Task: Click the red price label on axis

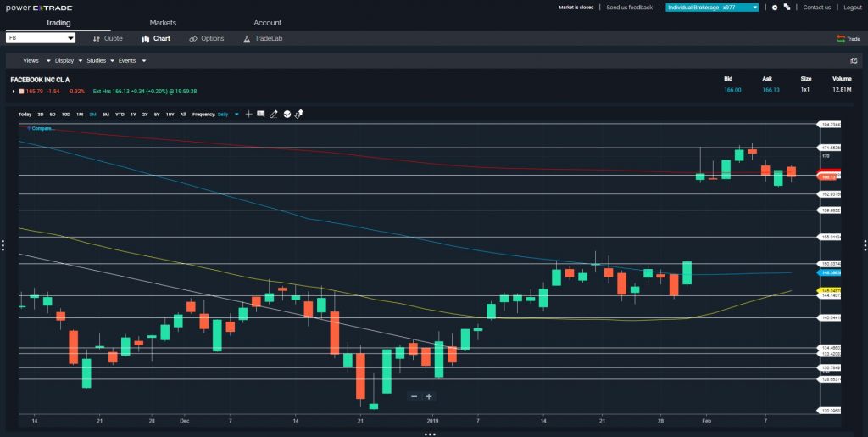Action: (829, 177)
